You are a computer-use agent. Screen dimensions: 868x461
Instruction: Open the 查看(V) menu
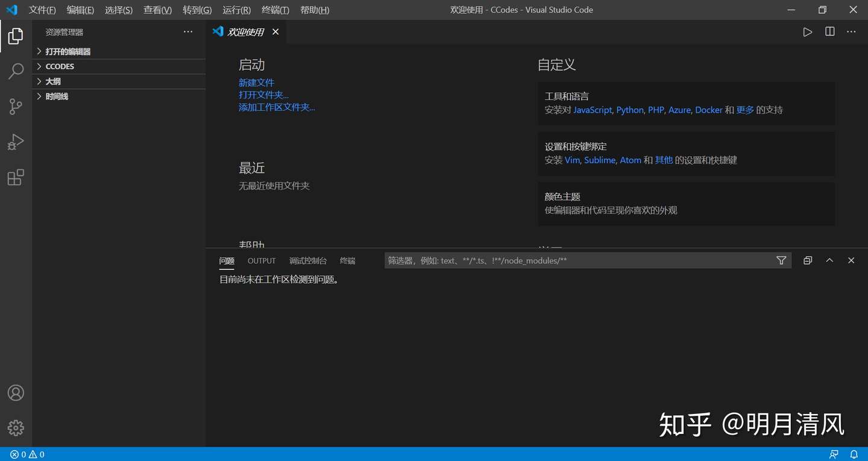click(157, 10)
